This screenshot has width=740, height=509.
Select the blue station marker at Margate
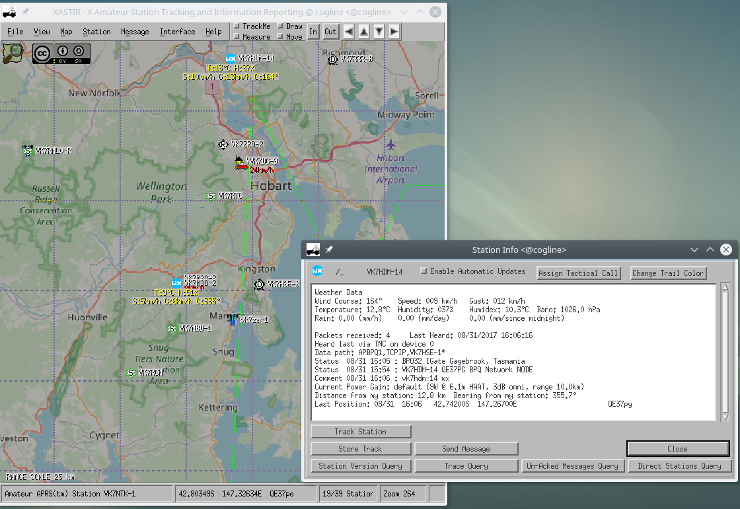pos(232,320)
